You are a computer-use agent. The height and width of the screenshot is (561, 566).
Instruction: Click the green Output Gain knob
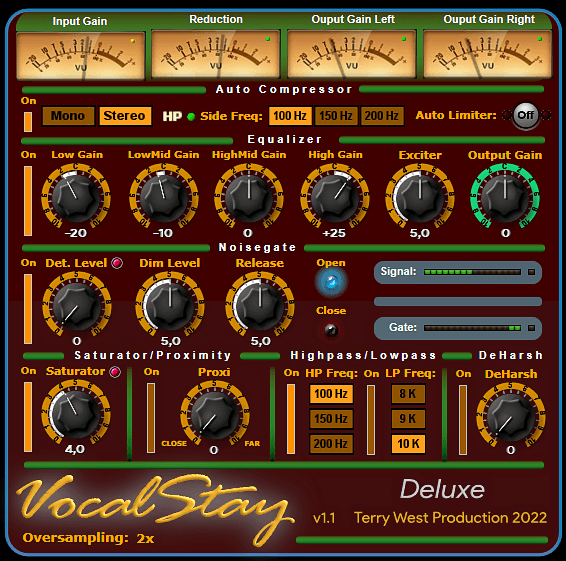click(x=505, y=197)
